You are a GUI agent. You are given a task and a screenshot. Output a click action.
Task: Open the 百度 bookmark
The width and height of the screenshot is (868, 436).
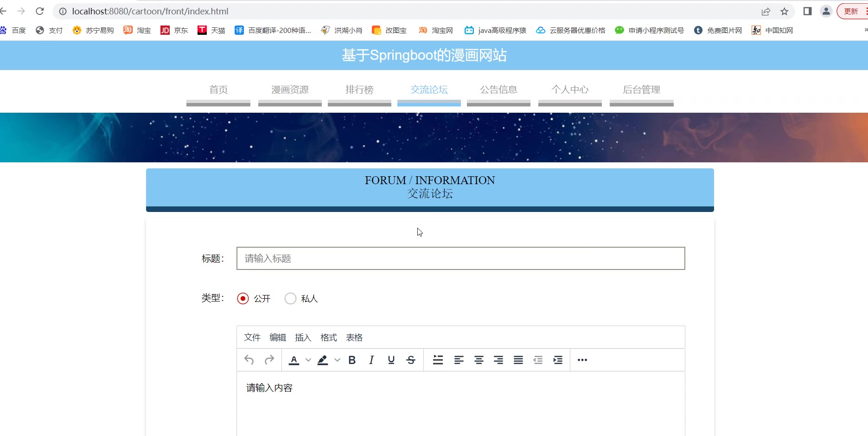coord(13,30)
